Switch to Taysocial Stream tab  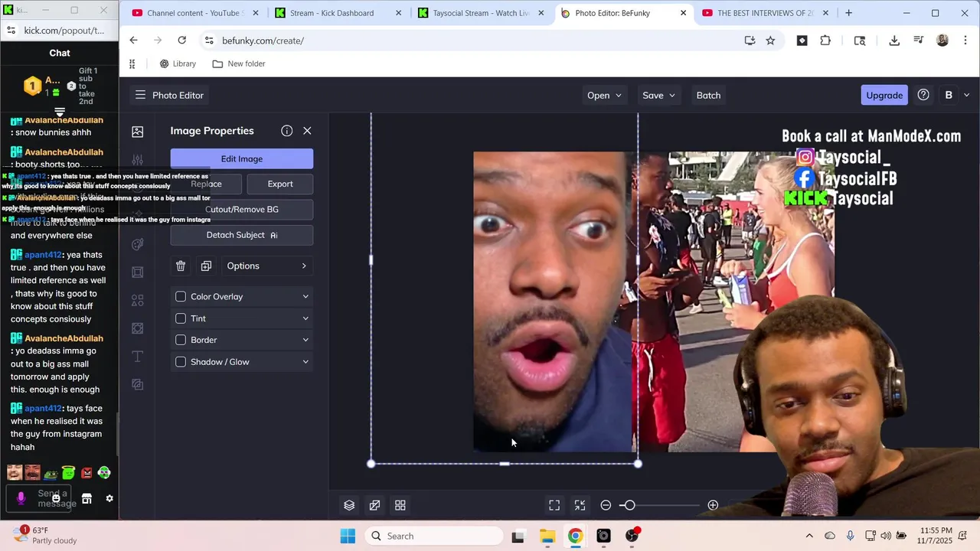(x=481, y=13)
